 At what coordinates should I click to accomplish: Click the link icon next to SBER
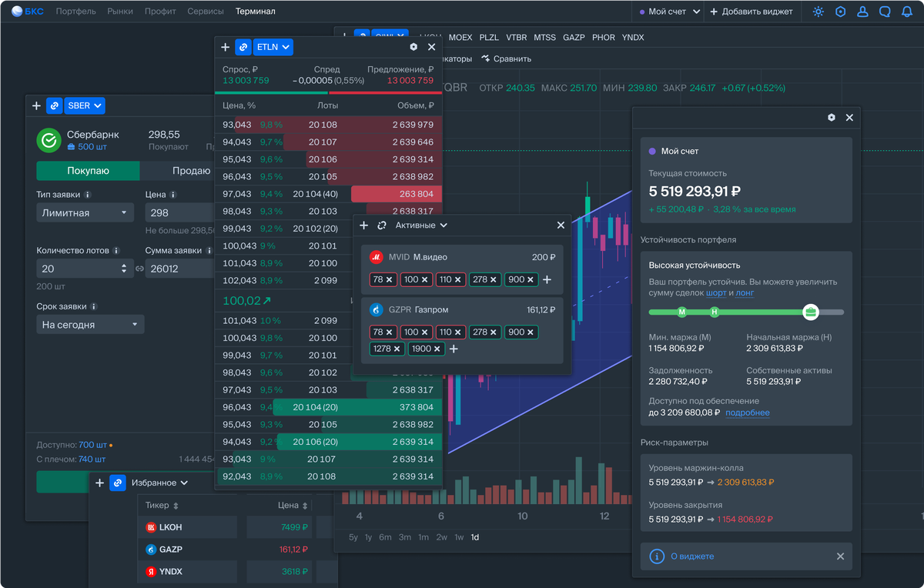click(54, 106)
